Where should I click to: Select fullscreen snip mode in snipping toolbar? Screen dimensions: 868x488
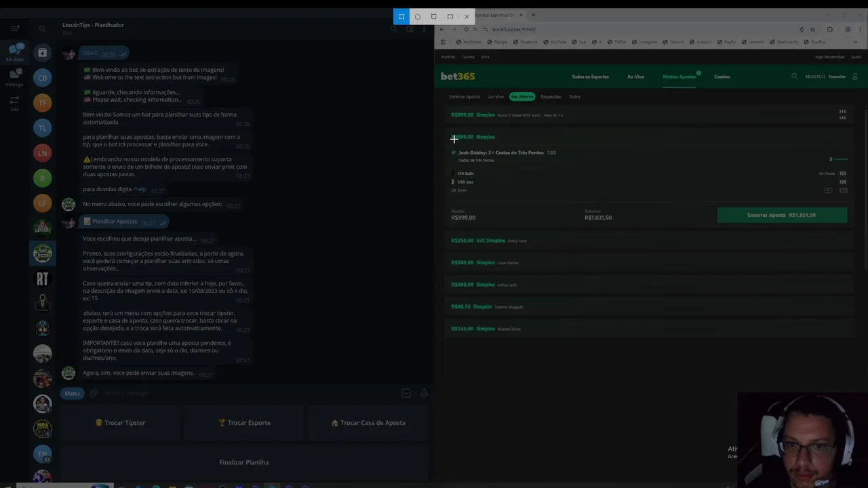pyautogui.click(x=450, y=16)
